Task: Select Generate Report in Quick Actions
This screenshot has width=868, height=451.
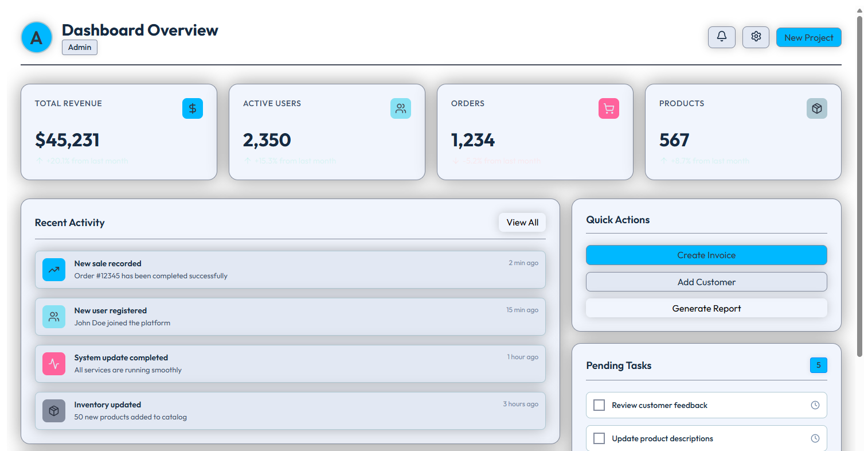Action: pyautogui.click(x=706, y=308)
